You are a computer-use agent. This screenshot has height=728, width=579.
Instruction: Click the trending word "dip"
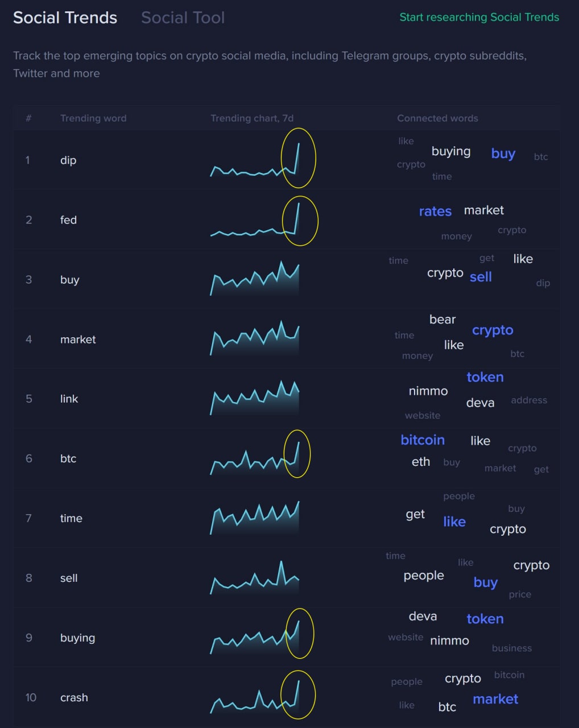68,160
